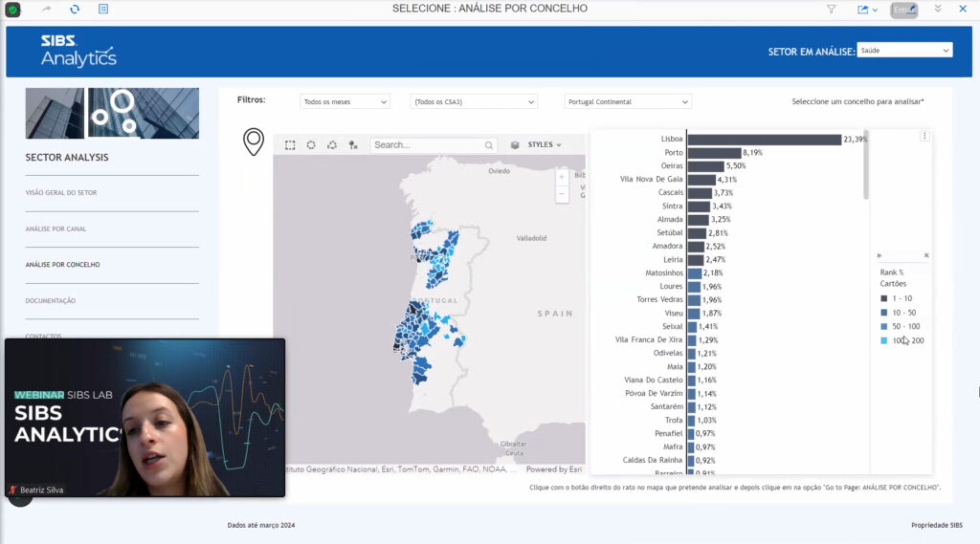Open Visão Geral do Setor page
The image size is (980, 544).
(x=61, y=193)
